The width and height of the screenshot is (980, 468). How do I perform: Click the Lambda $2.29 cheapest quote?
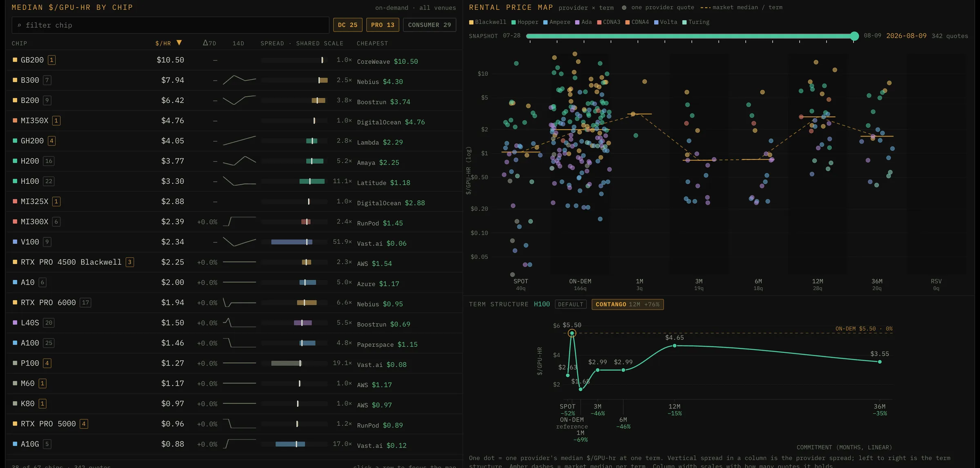pos(380,143)
